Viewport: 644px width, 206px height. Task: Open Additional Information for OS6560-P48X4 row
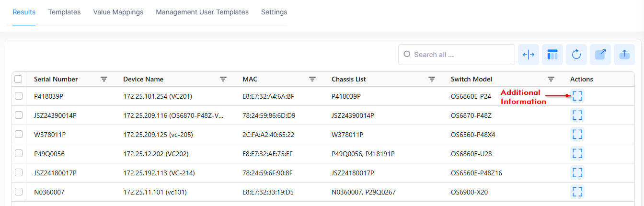[x=577, y=135]
